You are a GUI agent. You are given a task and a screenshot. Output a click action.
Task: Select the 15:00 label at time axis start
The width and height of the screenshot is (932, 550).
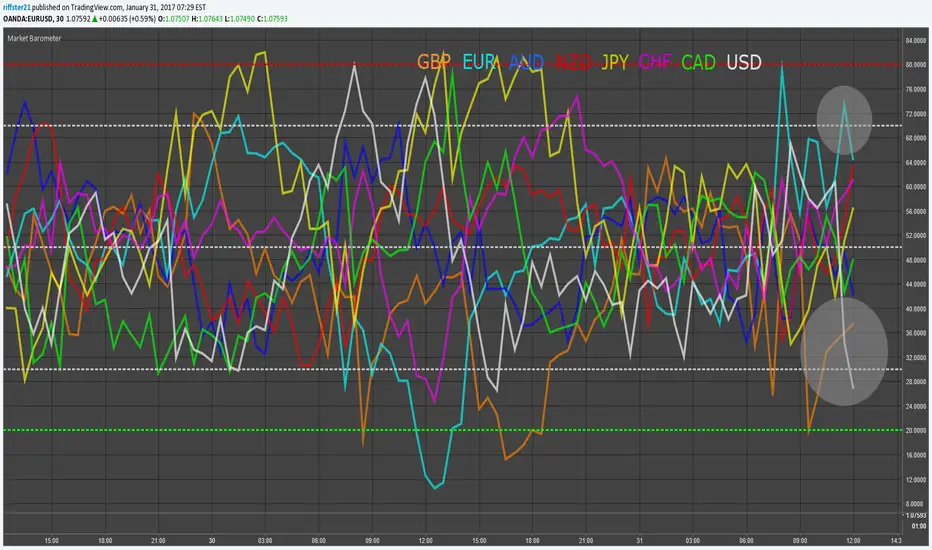(x=52, y=540)
